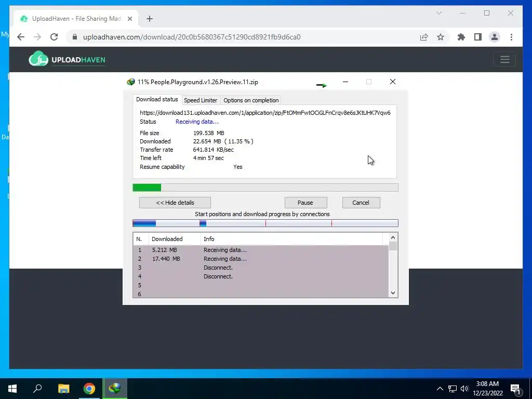Click the Chrome address bar URL
The width and height of the screenshot is (532, 399).
(x=192, y=37)
